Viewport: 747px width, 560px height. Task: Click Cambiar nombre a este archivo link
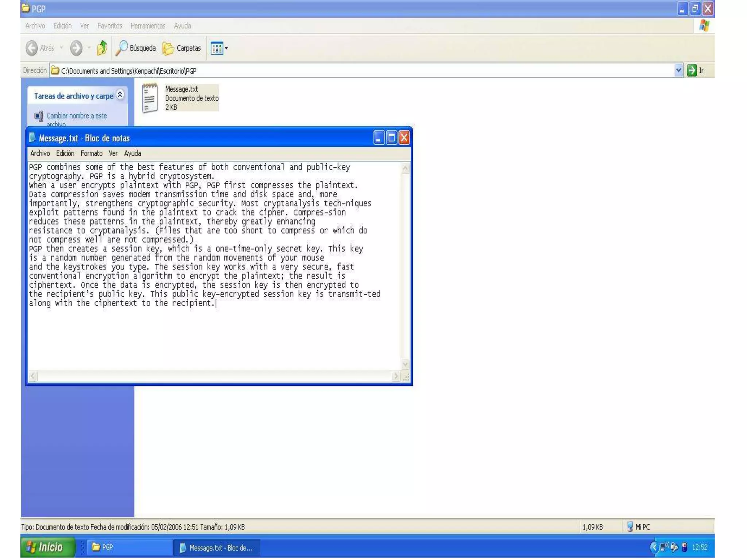tap(77, 116)
